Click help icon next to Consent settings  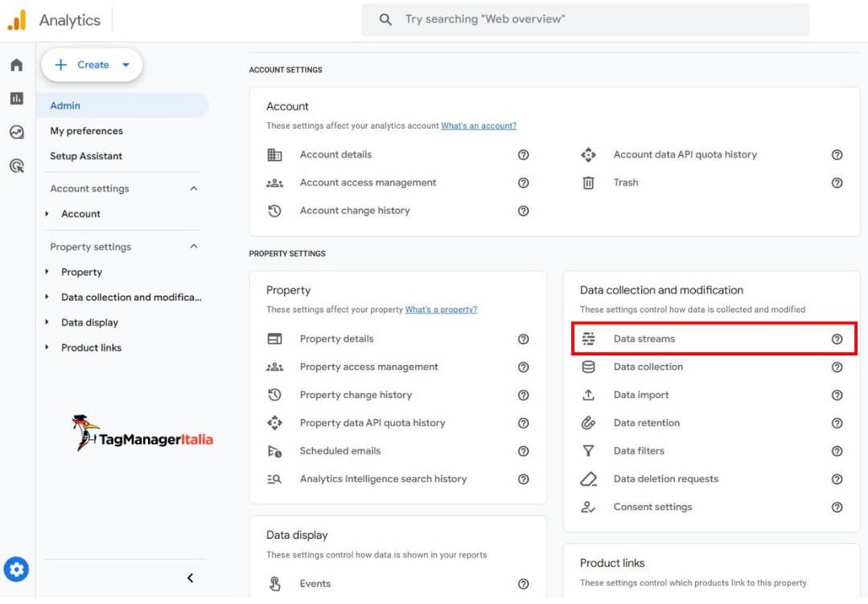coord(837,507)
